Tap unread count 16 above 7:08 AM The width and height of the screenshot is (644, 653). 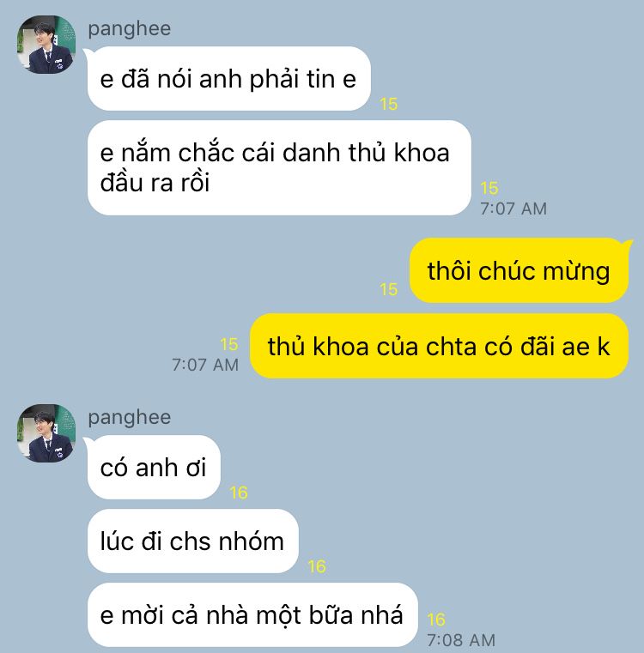click(x=436, y=620)
